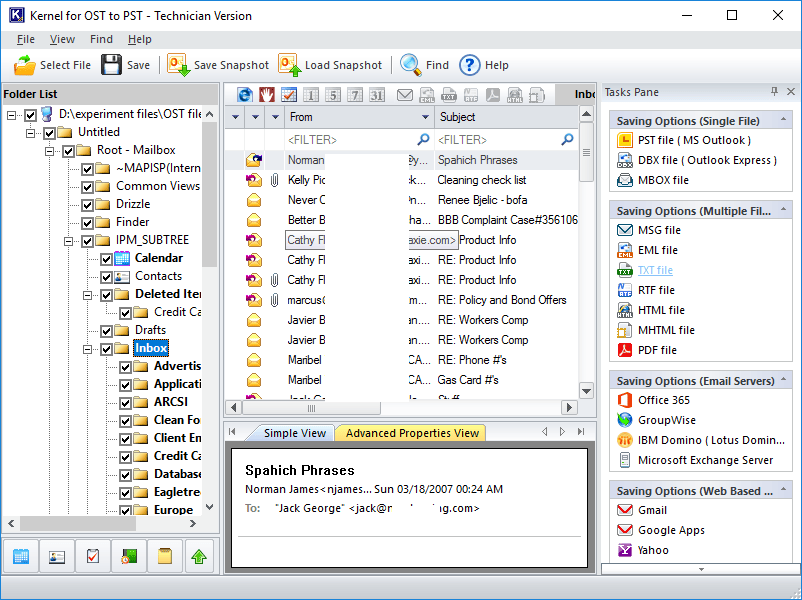The height and width of the screenshot is (600, 802).
Task: Click the 1-day calendar view icon
Action: (x=311, y=95)
